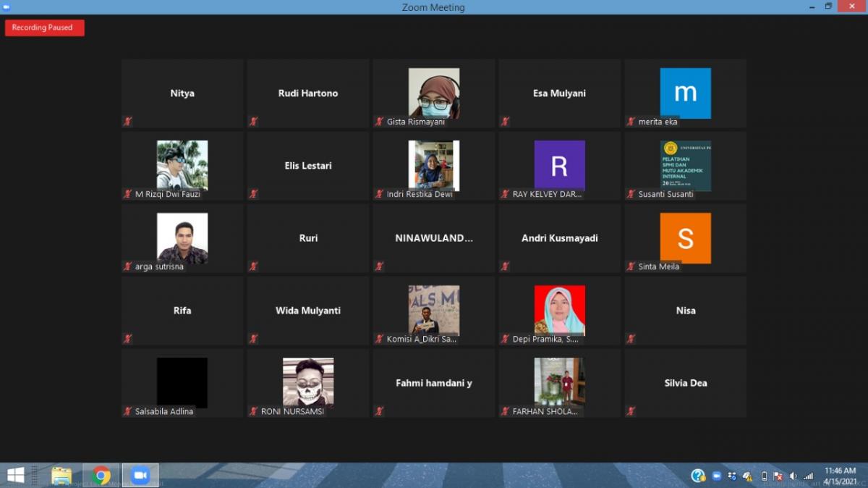Click the muted mic icon next to merita eka
The height and width of the screenshot is (488, 868).
tap(631, 122)
